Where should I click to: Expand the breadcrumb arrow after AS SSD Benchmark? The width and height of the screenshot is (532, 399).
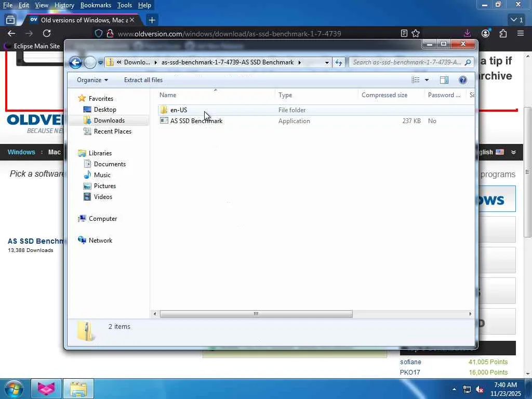click(300, 62)
